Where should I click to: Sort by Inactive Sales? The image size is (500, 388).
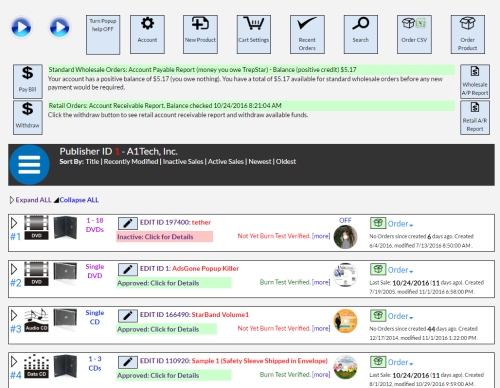[x=183, y=162]
